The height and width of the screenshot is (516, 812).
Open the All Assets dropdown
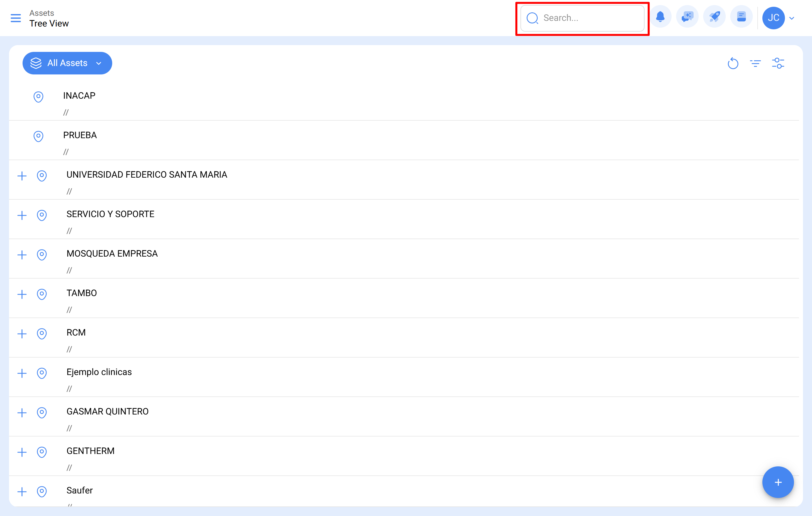pos(67,63)
